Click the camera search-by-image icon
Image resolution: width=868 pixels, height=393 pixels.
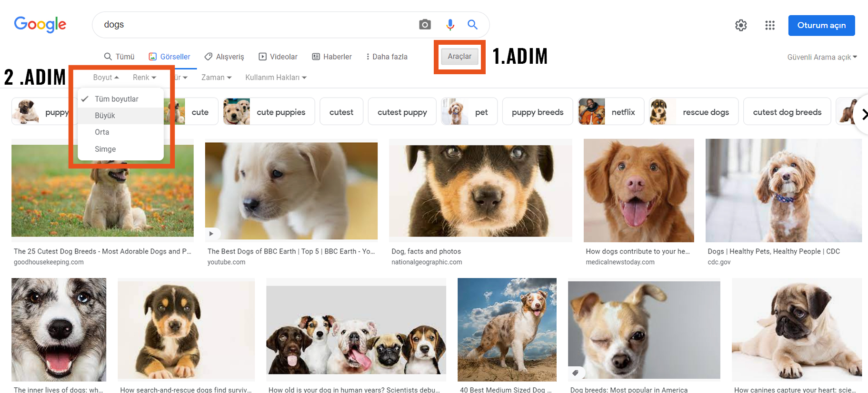(x=425, y=25)
